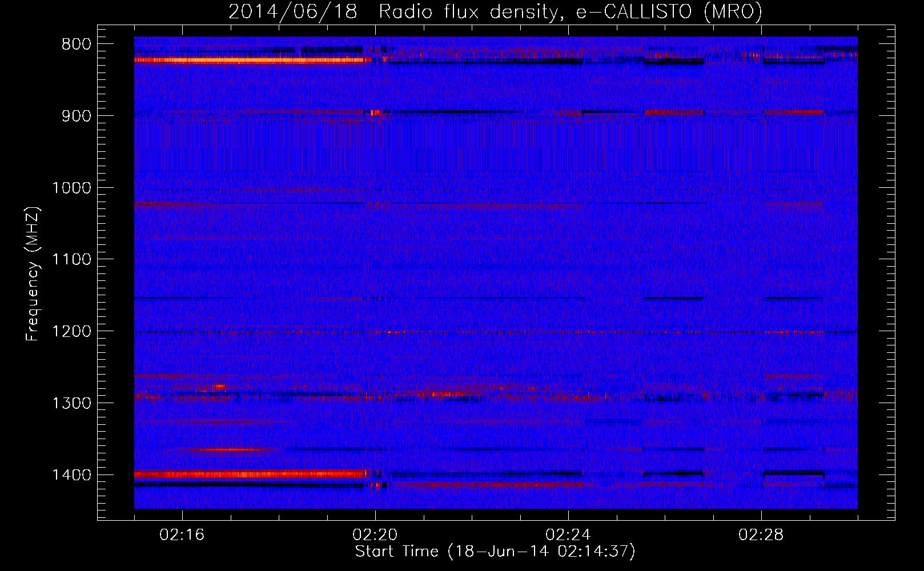Viewport: 924px width, 571px height.
Task: Click the 1400 frequency tick label
Action: click(x=71, y=475)
